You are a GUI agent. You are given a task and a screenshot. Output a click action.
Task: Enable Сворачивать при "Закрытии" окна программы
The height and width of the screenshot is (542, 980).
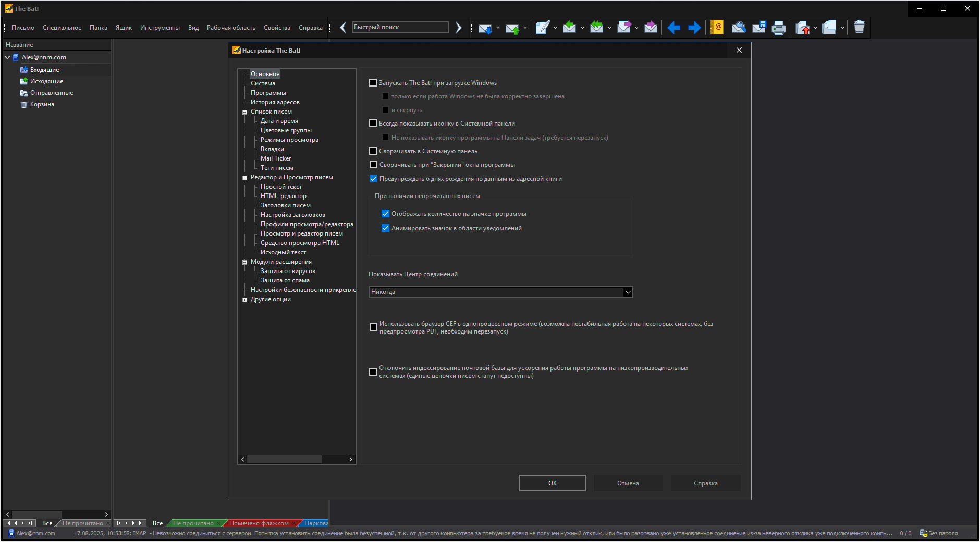pyautogui.click(x=373, y=165)
